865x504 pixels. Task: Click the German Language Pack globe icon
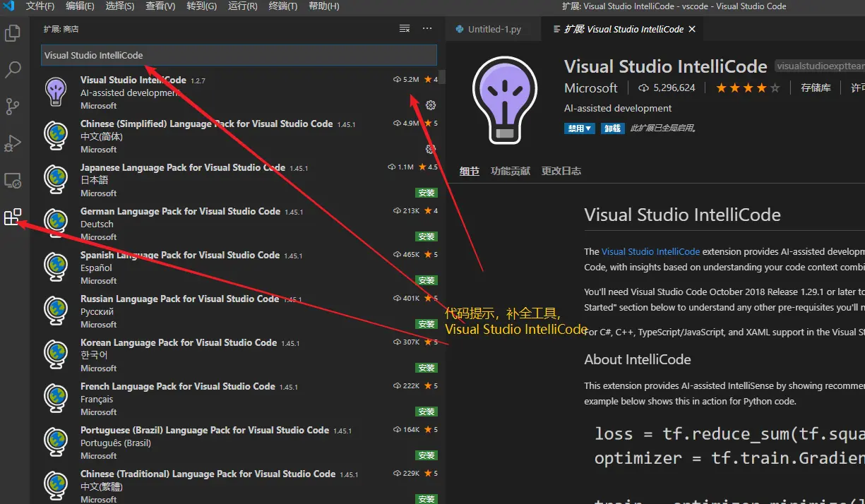click(x=56, y=223)
